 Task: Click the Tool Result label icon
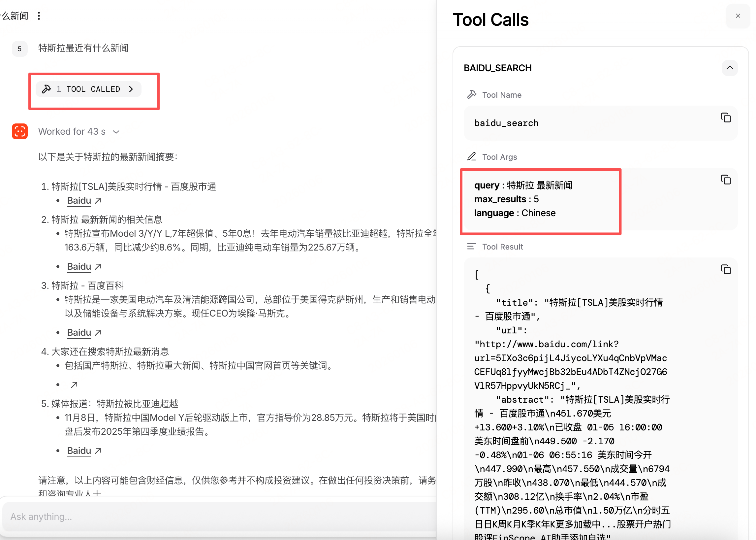471,247
